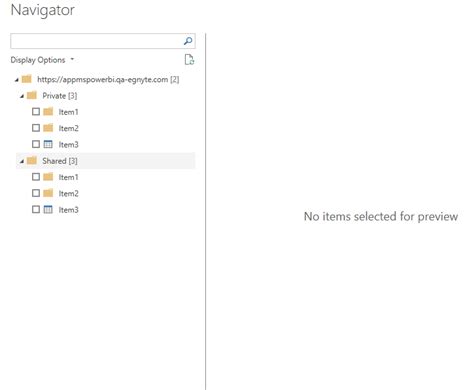Click the Item1 folder icon under Shared

pyautogui.click(x=48, y=177)
